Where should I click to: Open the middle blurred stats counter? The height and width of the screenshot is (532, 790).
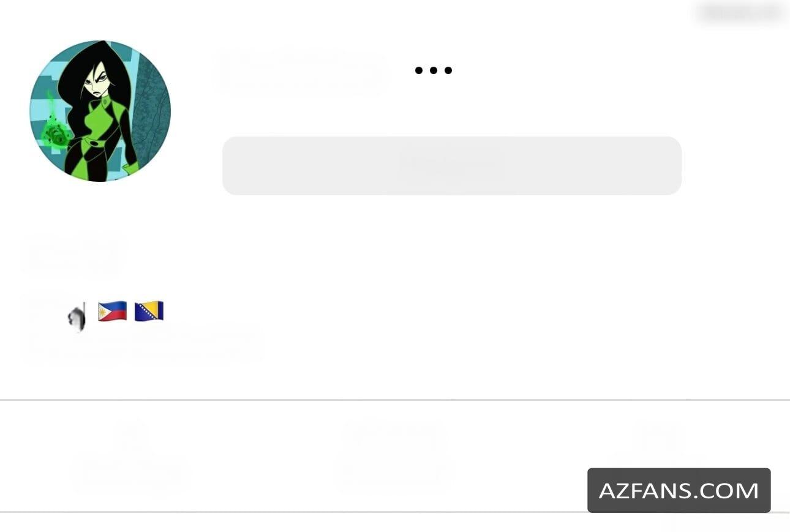coord(394,454)
